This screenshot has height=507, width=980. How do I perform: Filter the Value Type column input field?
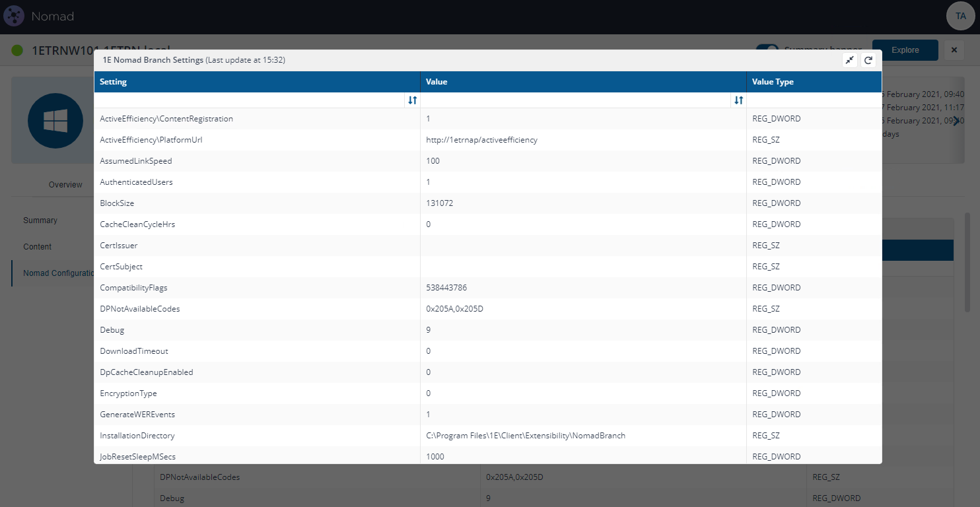pyautogui.click(x=814, y=100)
